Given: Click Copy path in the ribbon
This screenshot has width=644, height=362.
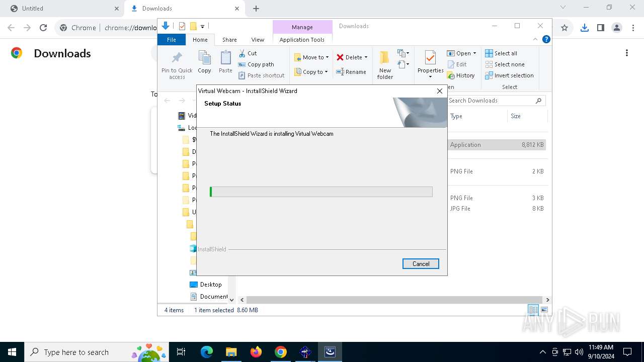Looking at the screenshot, I should tap(256, 64).
